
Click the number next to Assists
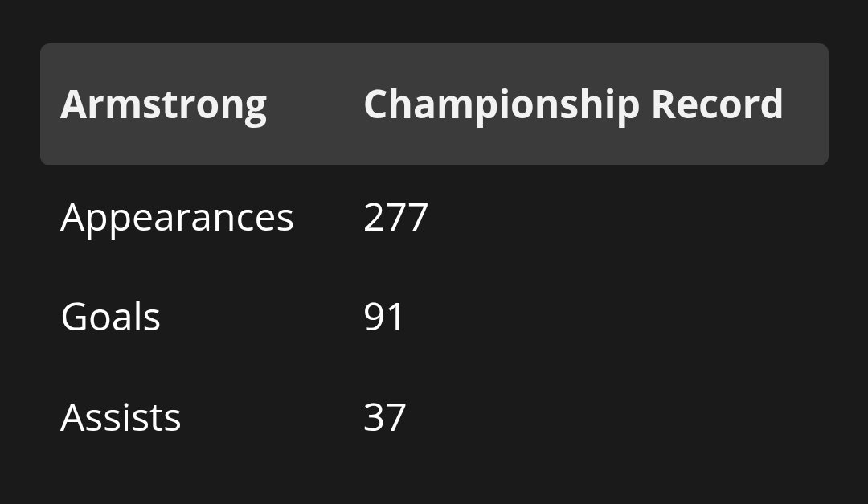point(384,417)
